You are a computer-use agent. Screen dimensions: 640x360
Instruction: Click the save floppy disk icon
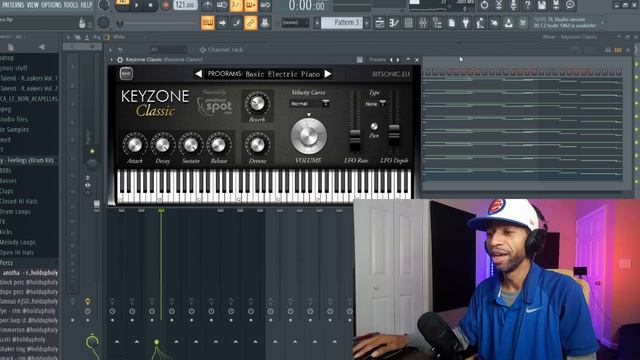(542, 5)
